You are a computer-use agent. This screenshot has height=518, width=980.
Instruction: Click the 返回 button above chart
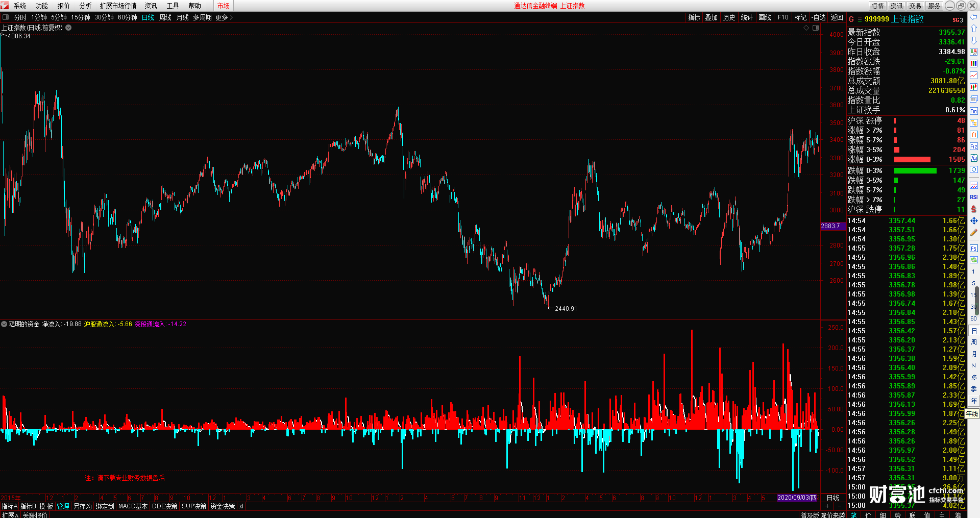(x=837, y=17)
